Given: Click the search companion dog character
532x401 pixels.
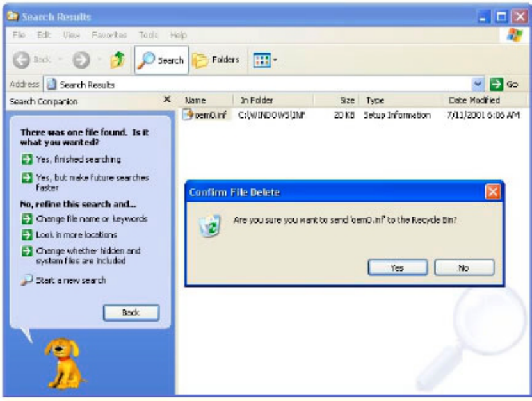Looking at the screenshot, I should (64, 363).
